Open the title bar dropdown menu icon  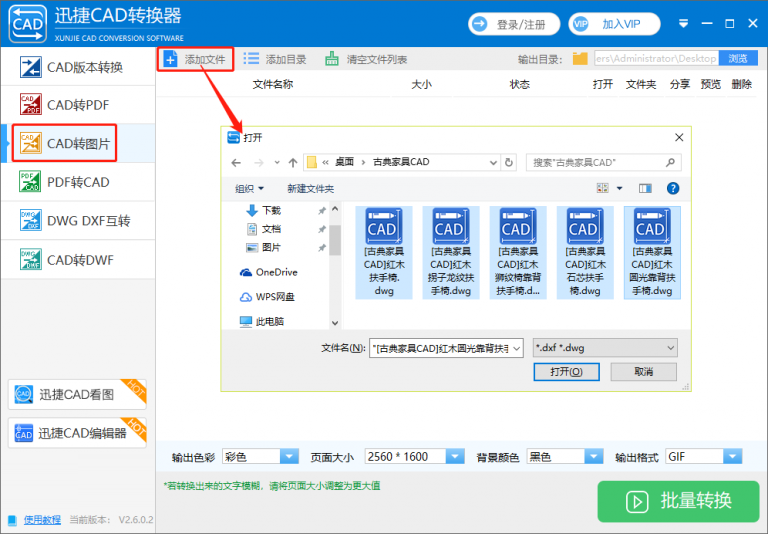683,24
